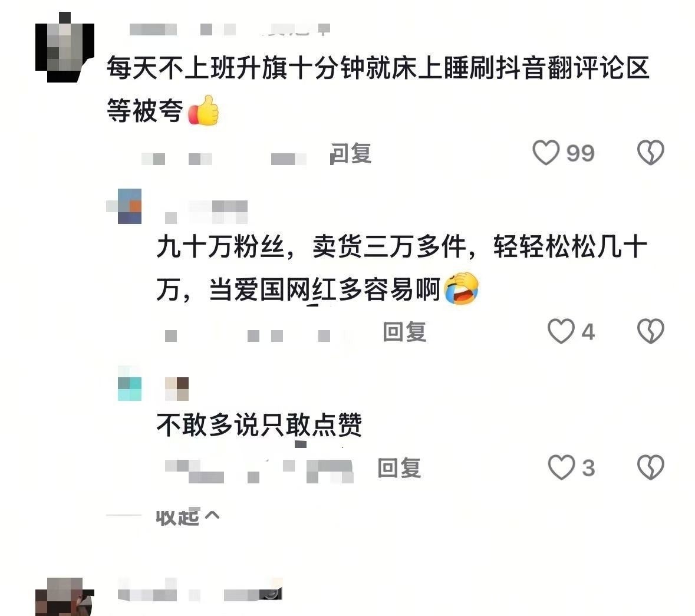This screenshot has height=616, width=695.
Task: Dislike the 不敢多说只敢点赞 reply
Action: click(x=650, y=467)
